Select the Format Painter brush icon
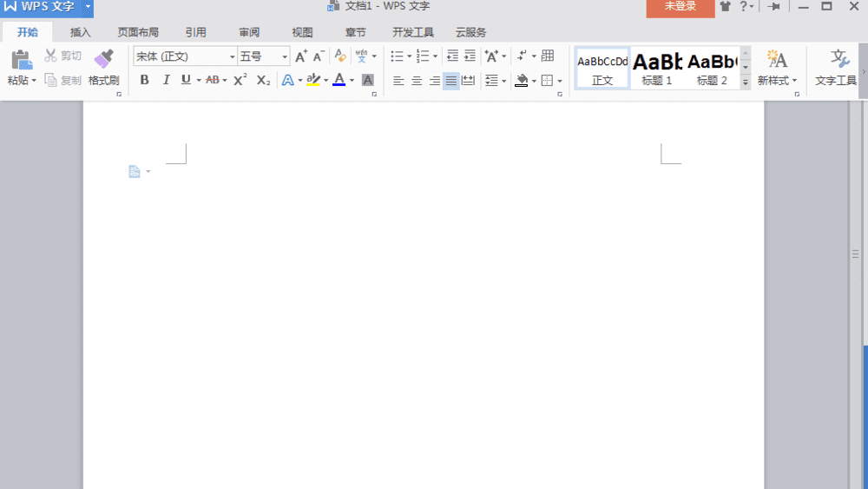Image resolution: width=868 pixels, height=489 pixels. 103,59
